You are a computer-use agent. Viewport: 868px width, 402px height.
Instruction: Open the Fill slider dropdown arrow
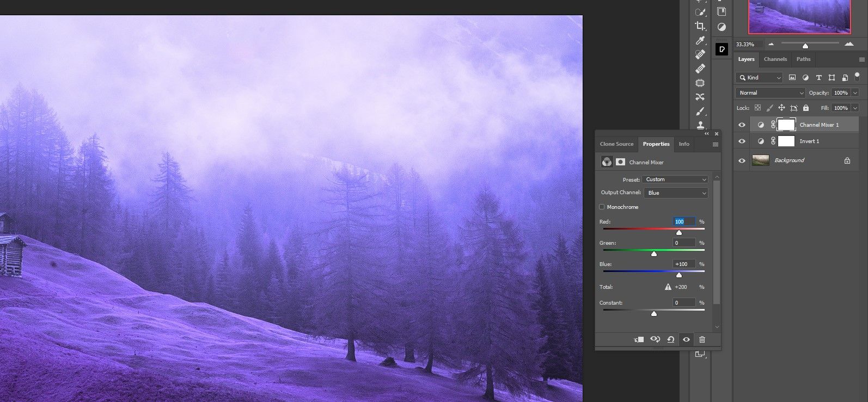855,108
